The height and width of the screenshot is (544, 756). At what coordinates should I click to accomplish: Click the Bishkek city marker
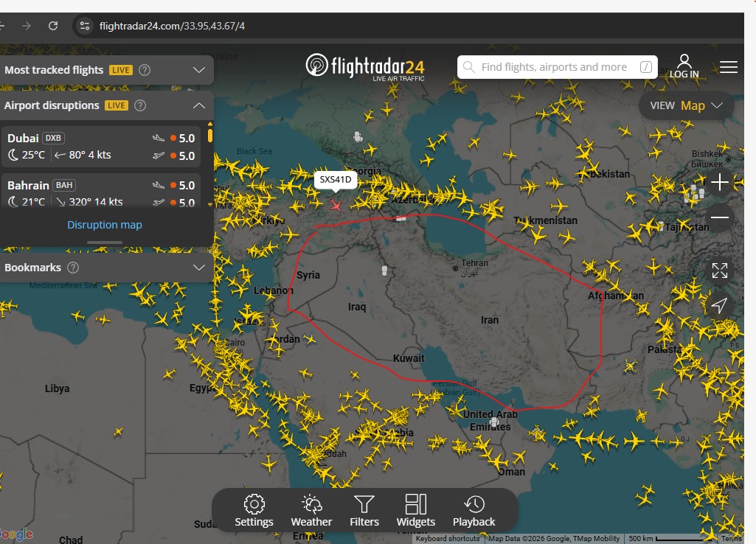coord(728,159)
